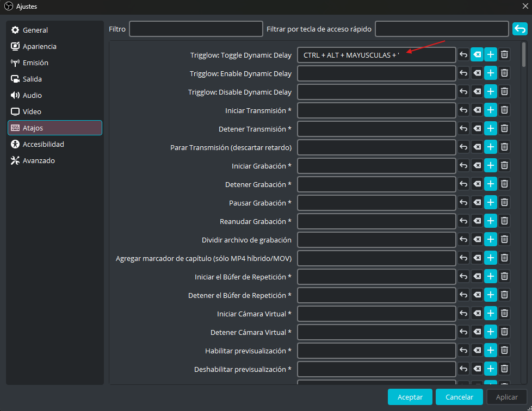Clear the Toggle Dynamic Delay hotkey
Image resolution: width=532 pixels, height=411 pixels.
coord(477,54)
